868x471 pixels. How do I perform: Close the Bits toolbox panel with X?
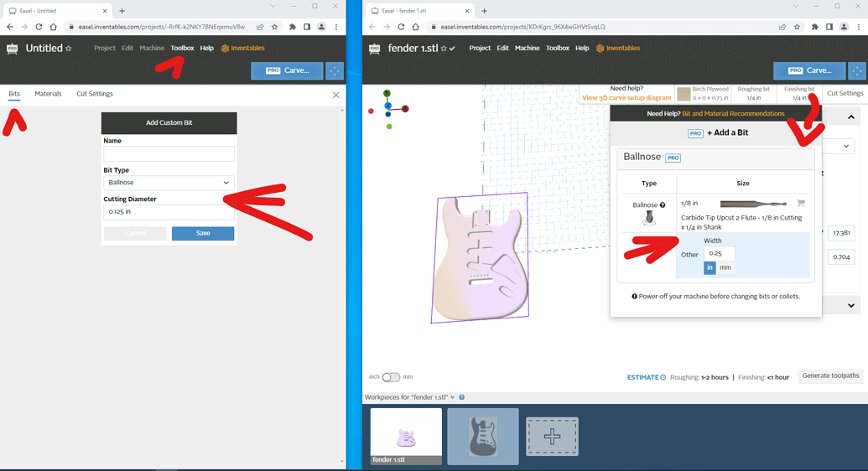(x=336, y=95)
